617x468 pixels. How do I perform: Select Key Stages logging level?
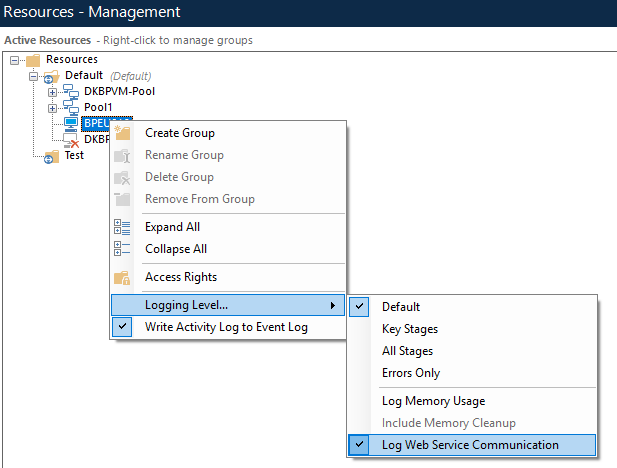(x=410, y=329)
